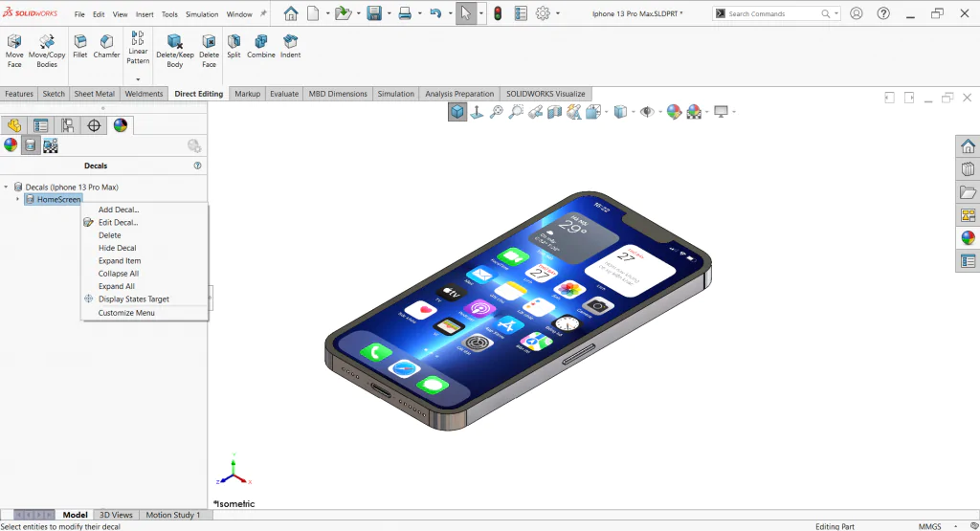Open File Explorer in task pane

tap(969, 192)
